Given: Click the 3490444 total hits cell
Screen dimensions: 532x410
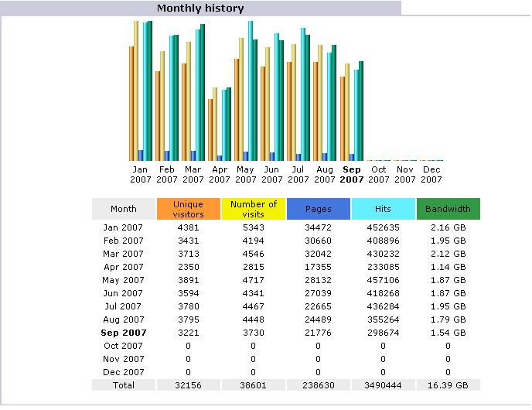Looking at the screenshot, I should click(383, 385).
